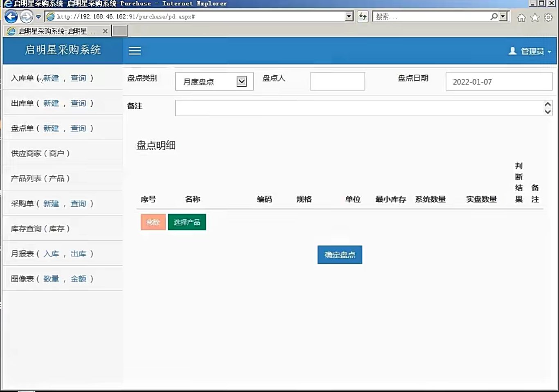Expand the address bar dropdown arrow

coord(349,17)
